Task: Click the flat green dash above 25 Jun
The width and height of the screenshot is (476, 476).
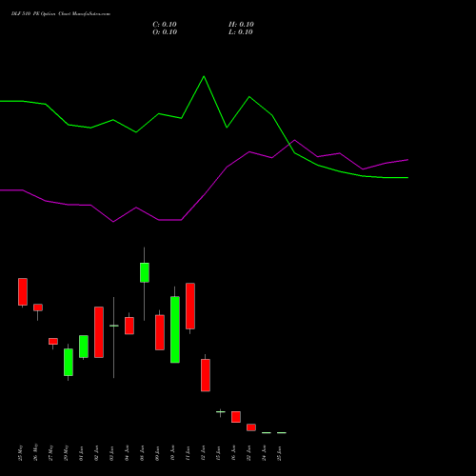Action: pos(282,432)
